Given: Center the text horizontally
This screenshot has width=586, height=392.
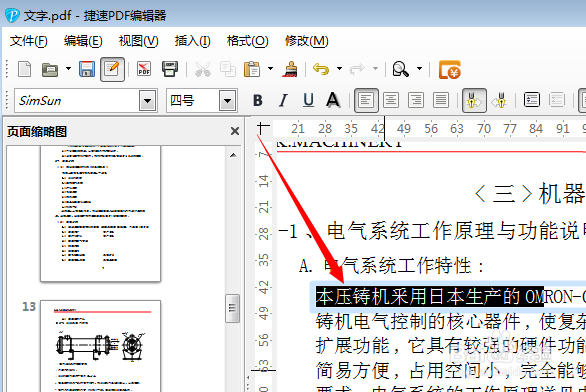Looking at the screenshot, I should coord(391,100).
